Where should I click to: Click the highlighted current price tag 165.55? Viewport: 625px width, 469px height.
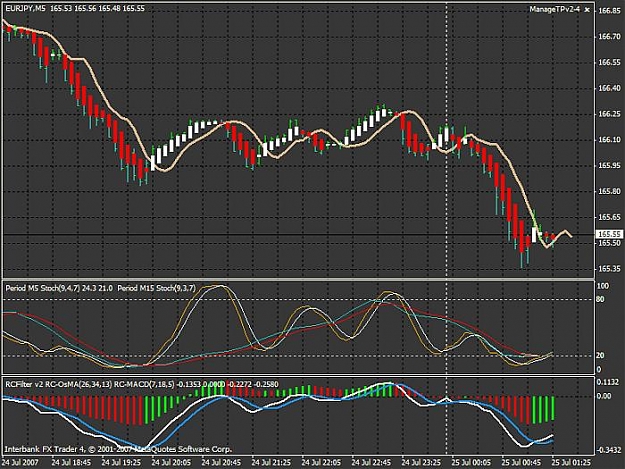tap(609, 234)
